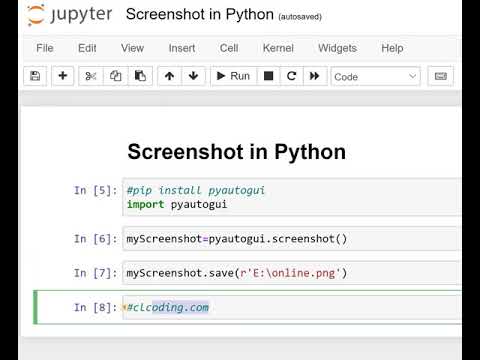Save and checkpoint with floppy icon
Image resolution: width=480 pixels, height=360 pixels.
point(35,76)
